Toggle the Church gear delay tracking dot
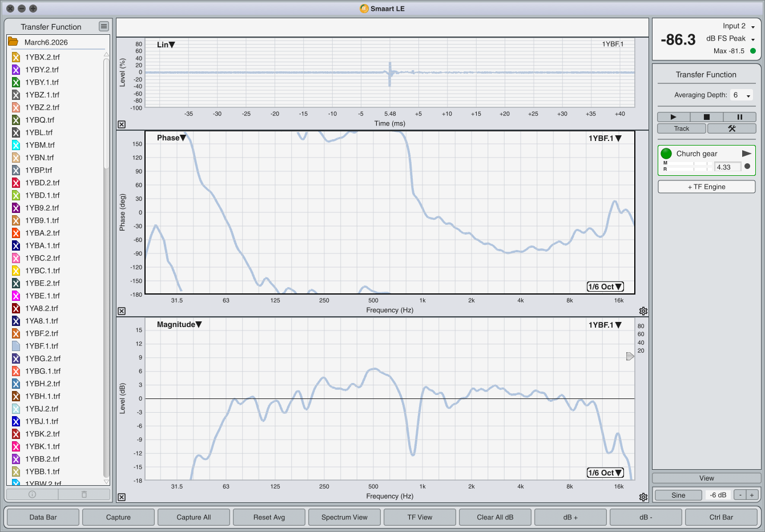Screen dimensions: 765x532 [747, 167]
